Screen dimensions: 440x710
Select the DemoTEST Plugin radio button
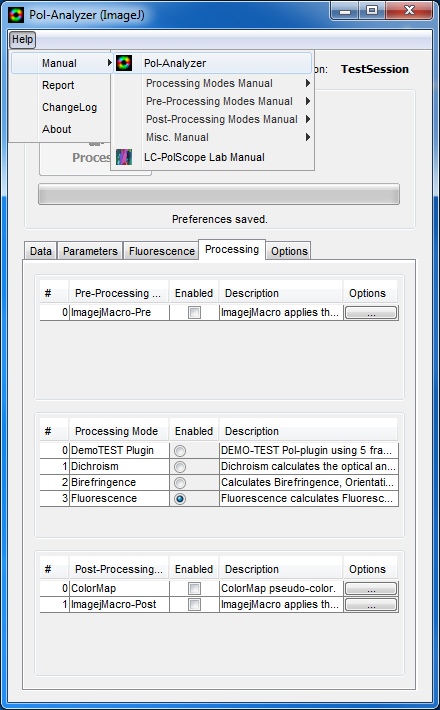coord(180,451)
